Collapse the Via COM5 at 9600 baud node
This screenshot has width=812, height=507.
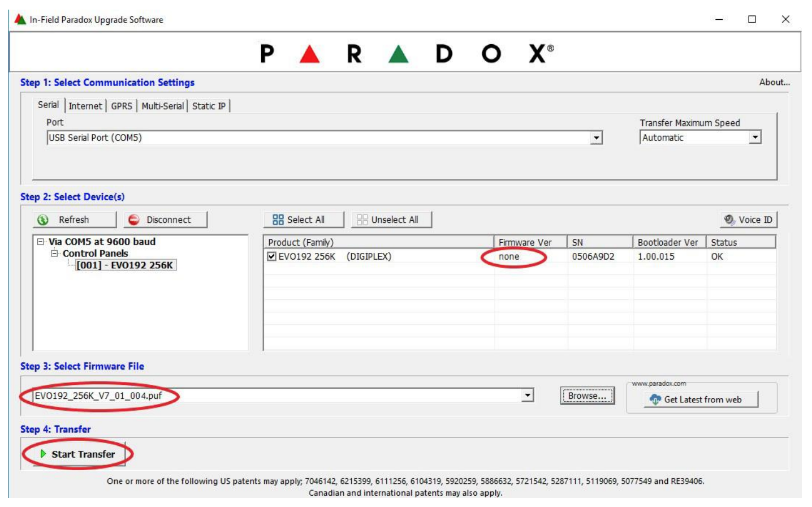point(41,242)
